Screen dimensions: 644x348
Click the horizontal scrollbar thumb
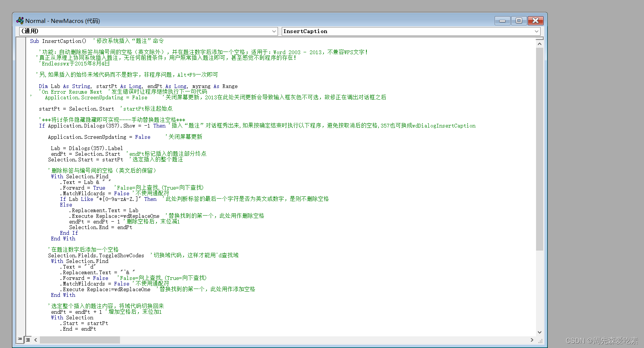[80, 340]
